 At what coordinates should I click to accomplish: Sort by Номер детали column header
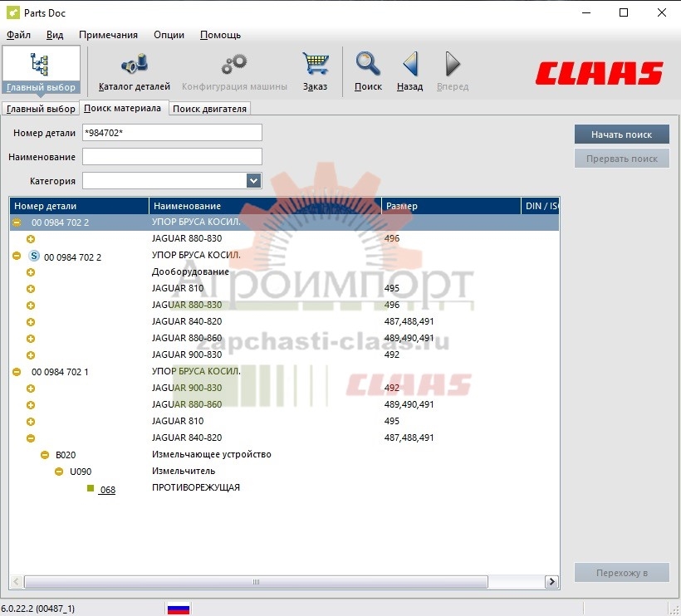tap(79, 206)
